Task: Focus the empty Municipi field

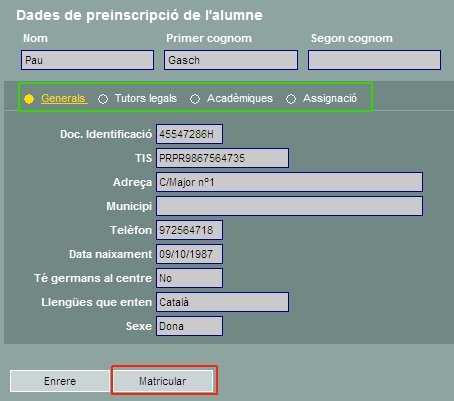Action: (289, 206)
